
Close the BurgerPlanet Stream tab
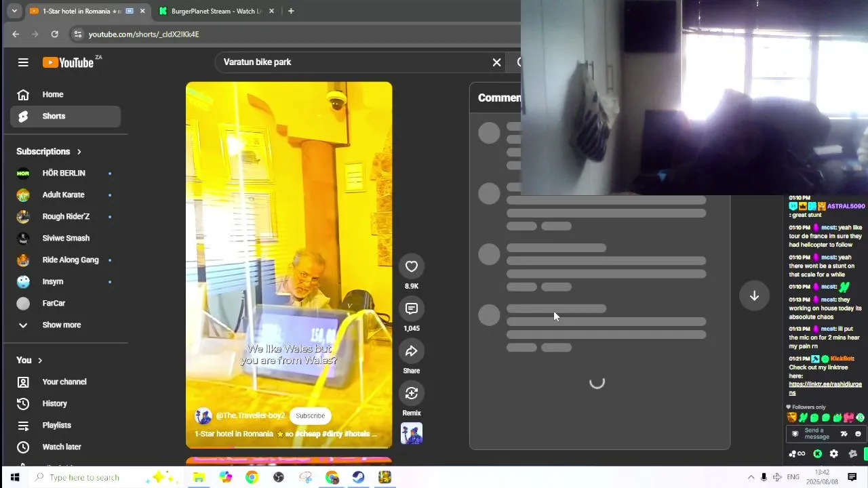coord(271,11)
